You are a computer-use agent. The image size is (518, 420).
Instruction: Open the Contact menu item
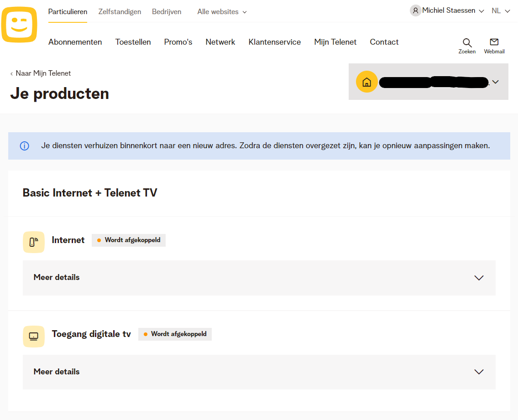384,42
